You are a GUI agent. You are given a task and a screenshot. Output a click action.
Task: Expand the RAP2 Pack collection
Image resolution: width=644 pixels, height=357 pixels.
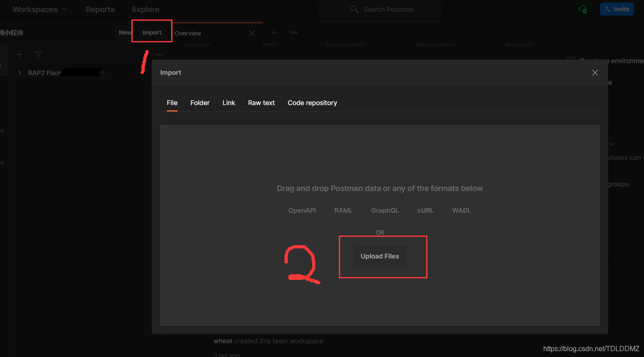click(19, 73)
